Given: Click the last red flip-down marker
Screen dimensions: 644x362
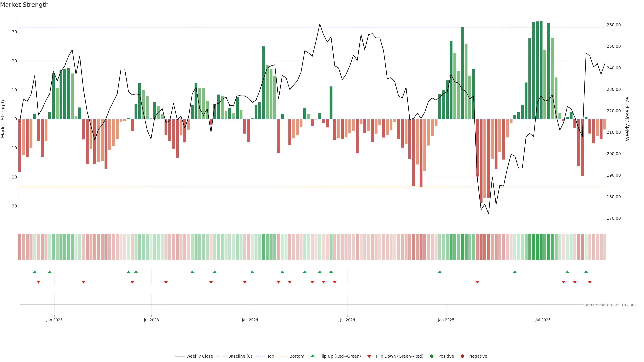Looking at the screenshot, I should (590, 282).
